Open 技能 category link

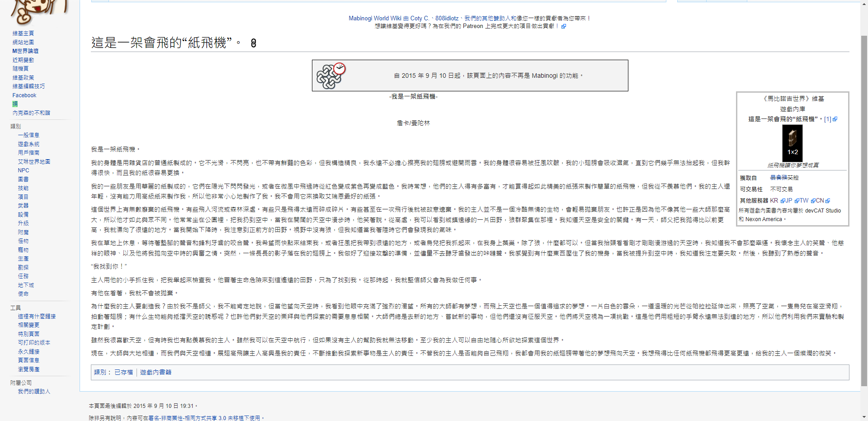[23, 188]
